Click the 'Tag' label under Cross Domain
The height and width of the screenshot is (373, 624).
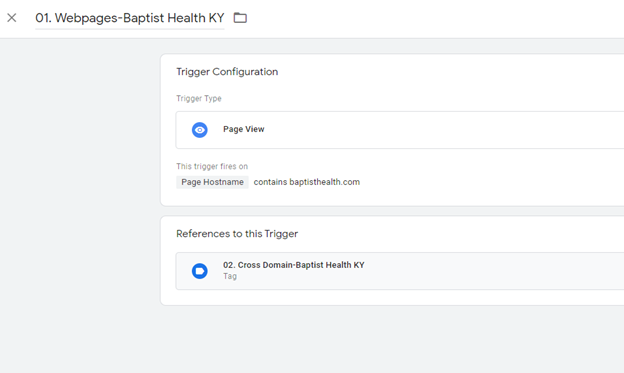pos(230,276)
